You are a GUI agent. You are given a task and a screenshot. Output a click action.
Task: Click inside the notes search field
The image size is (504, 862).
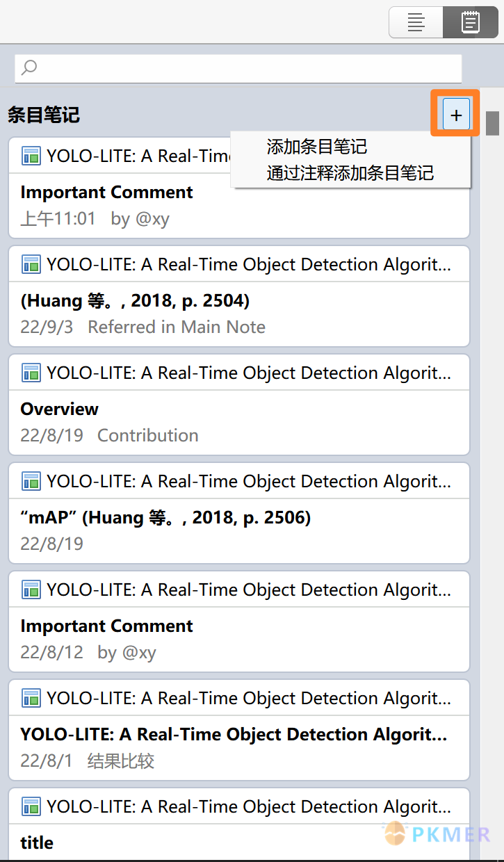coord(238,68)
